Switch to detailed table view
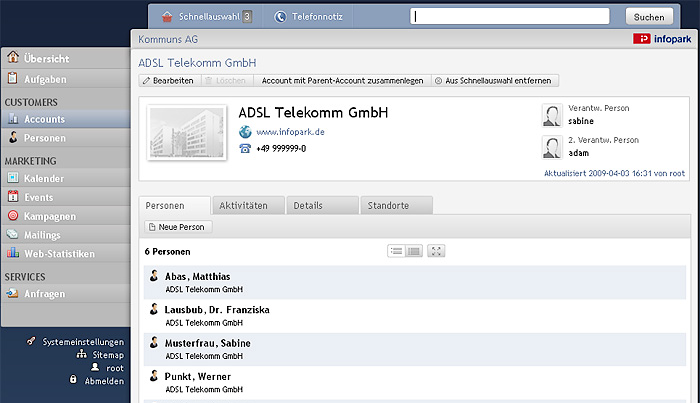The image size is (700, 403). click(x=414, y=251)
